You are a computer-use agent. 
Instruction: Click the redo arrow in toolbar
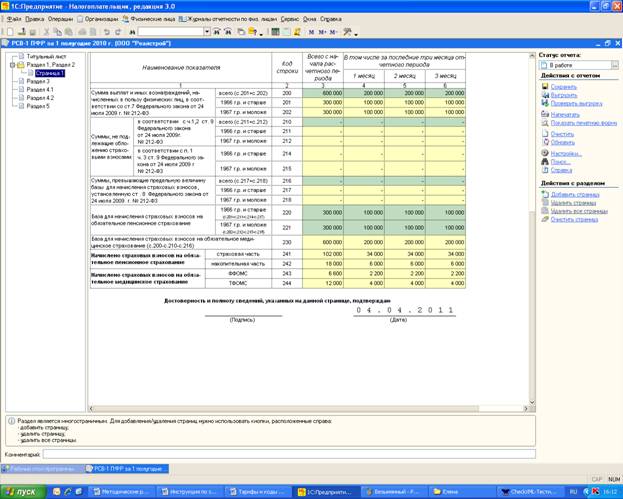pos(118,32)
